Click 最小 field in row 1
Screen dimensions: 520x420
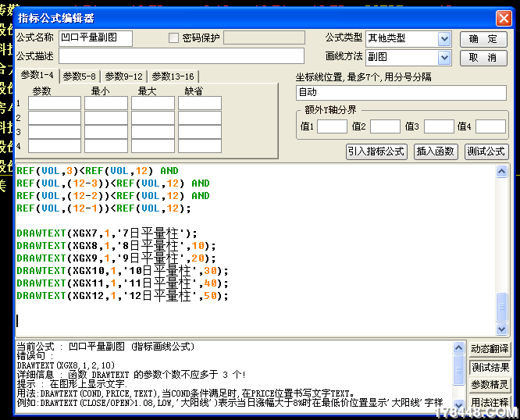[x=105, y=103]
